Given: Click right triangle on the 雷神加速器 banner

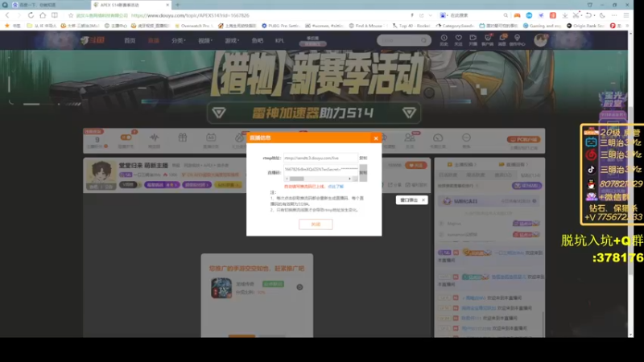Looking at the screenshot, I should [x=409, y=113].
